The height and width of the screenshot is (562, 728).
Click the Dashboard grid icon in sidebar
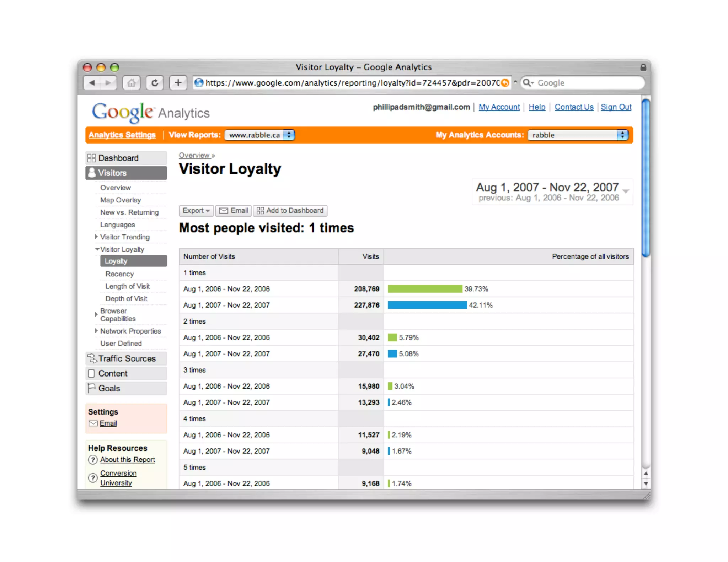[92, 158]
